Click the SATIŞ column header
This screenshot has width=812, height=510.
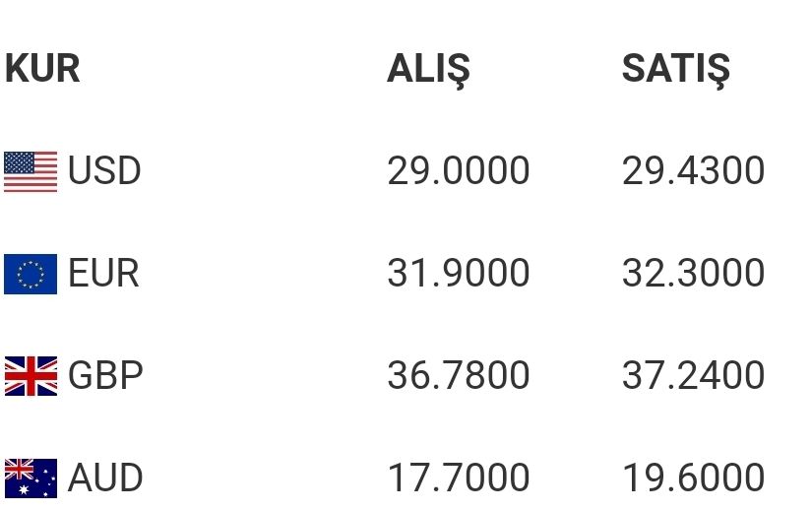pos(675,69)
